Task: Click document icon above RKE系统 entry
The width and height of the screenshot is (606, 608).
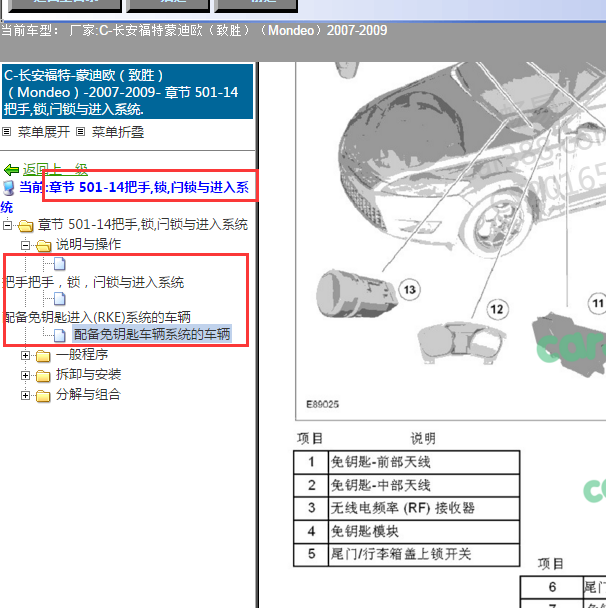Action: pos(60,299)
